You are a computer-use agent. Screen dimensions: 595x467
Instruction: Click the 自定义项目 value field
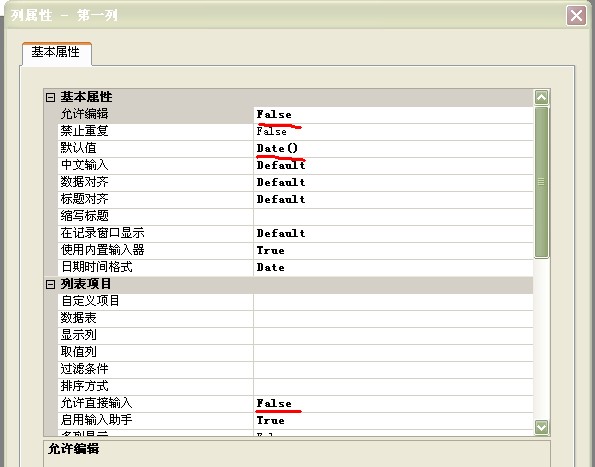[x=393, y=301]
